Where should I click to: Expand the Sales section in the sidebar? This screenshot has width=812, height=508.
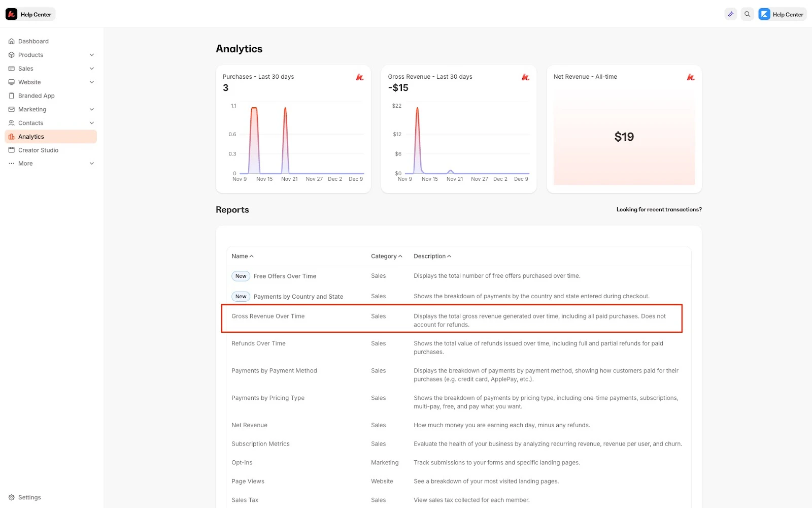[91, 68]
